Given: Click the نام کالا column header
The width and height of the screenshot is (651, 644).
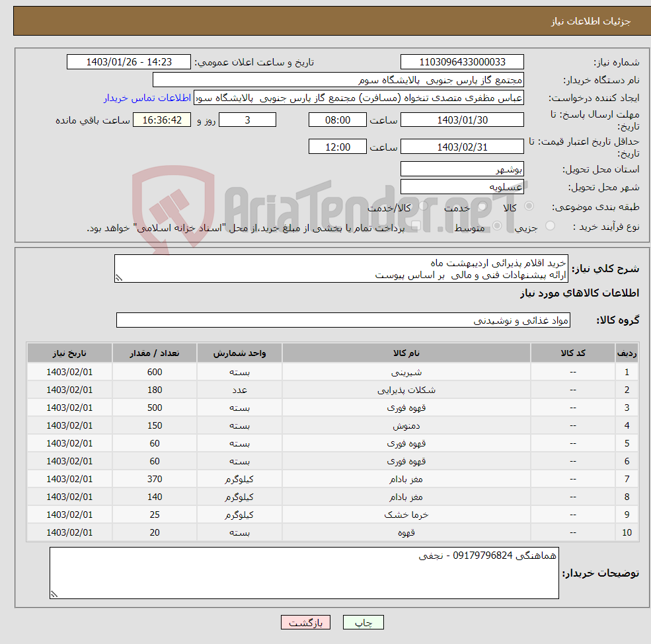Looking at the screenshot, I should coord(406,353).
